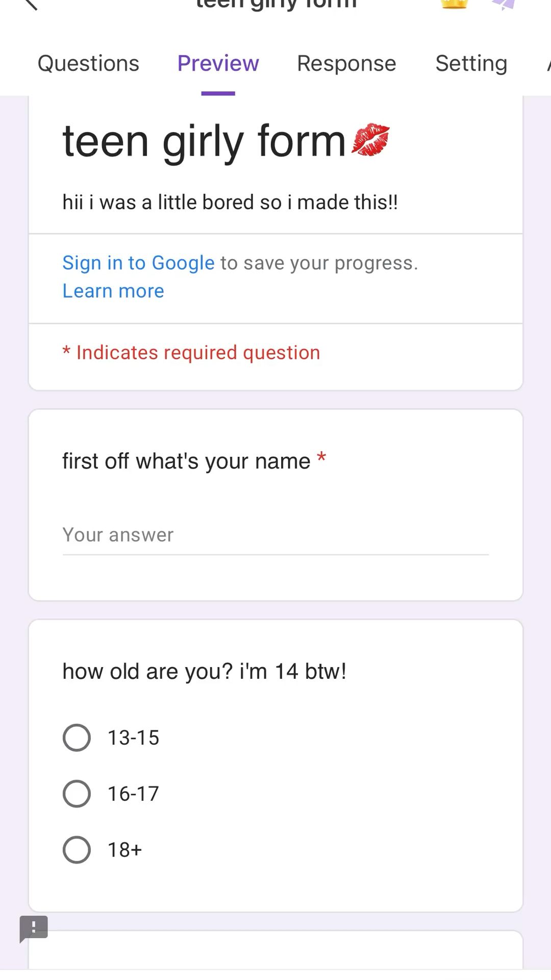Tap the paper plane send icon
This screenshot has height=980, width=551.
504,4
